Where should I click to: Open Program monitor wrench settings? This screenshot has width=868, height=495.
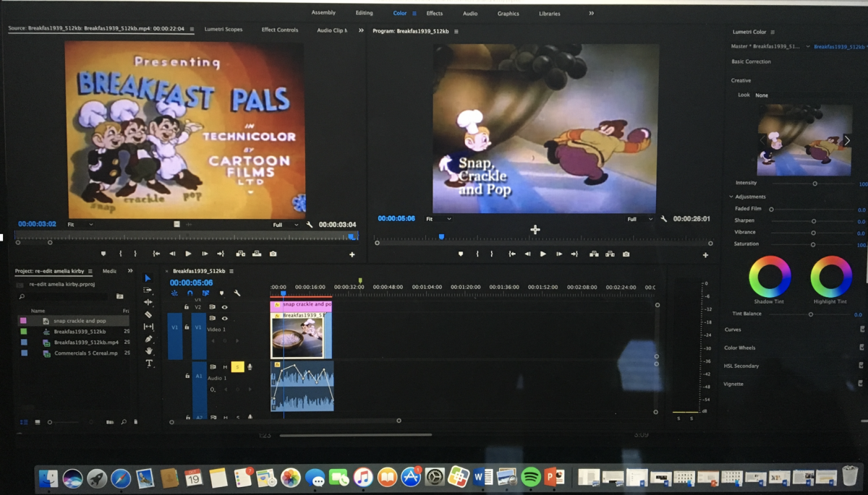664,219
